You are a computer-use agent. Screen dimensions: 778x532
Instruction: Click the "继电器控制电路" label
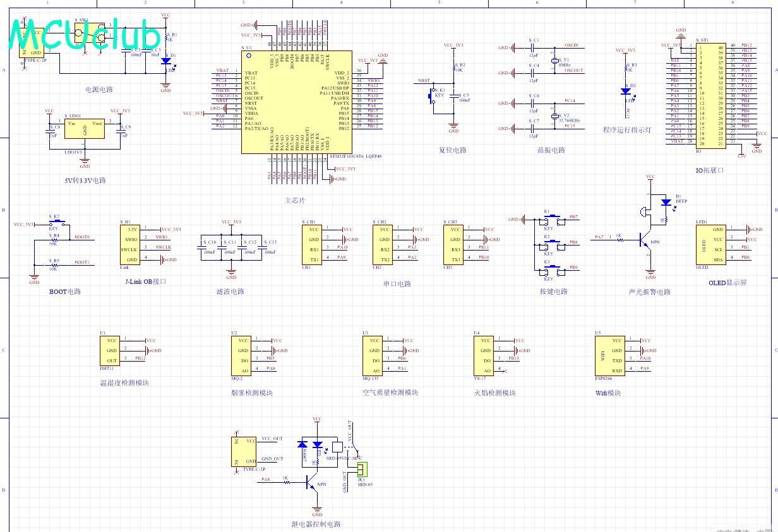(x=316, y=524)
